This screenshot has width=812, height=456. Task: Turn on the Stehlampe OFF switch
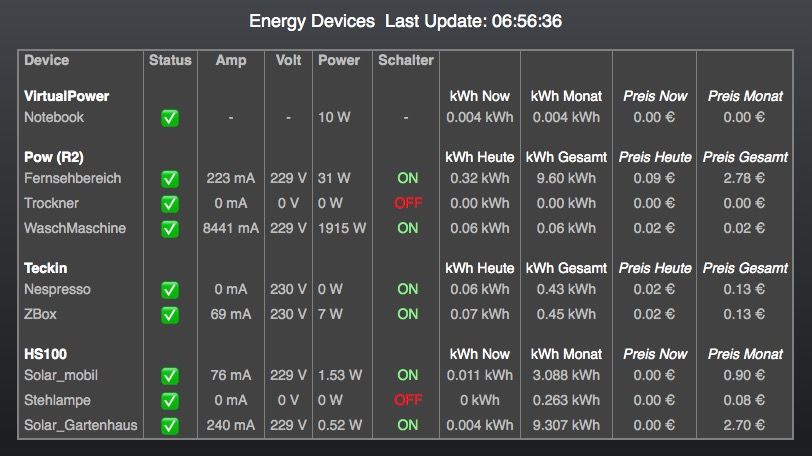408,400
